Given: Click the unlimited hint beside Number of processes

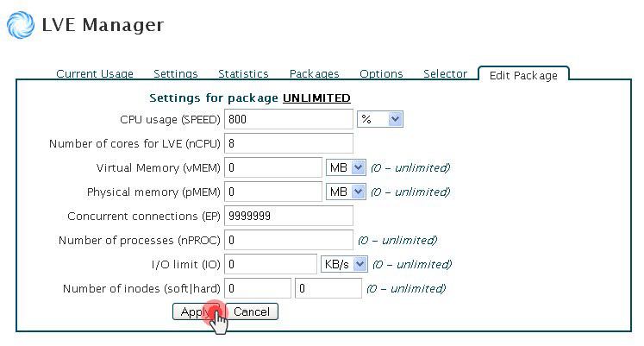Looking at the screenshot, I should point(397,240).
